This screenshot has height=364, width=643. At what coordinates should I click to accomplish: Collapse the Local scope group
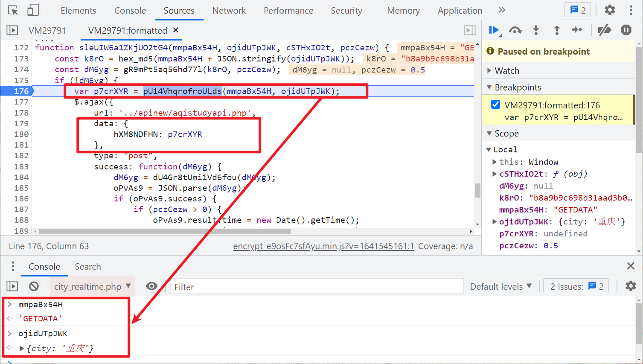[489, 149]
